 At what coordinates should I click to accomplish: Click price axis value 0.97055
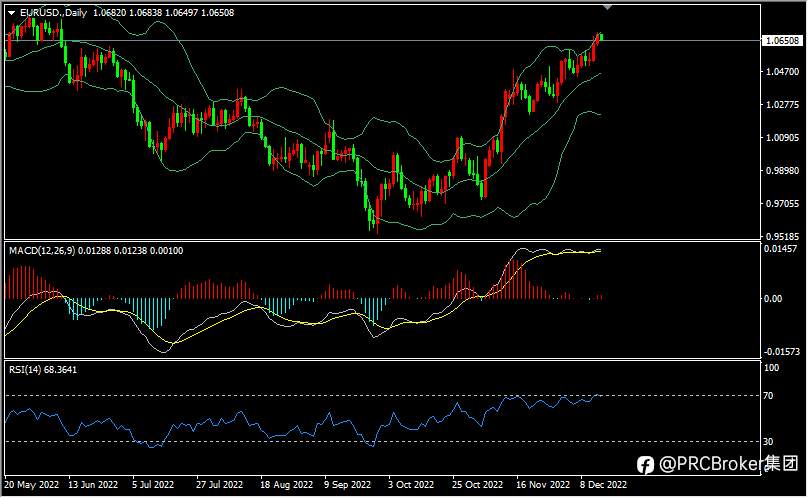click(782, 204)
